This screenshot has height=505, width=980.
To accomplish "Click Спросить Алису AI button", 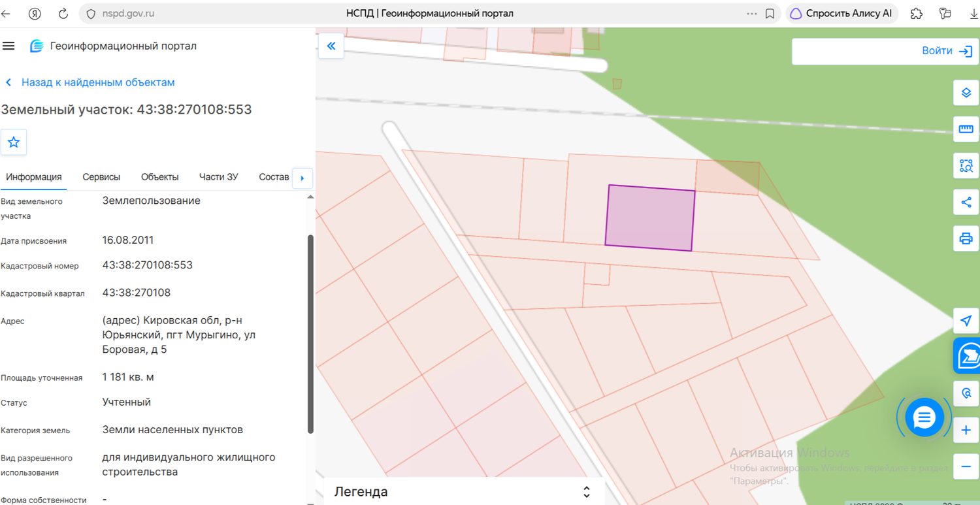I will pyautogui.click(x=841, y=13).
